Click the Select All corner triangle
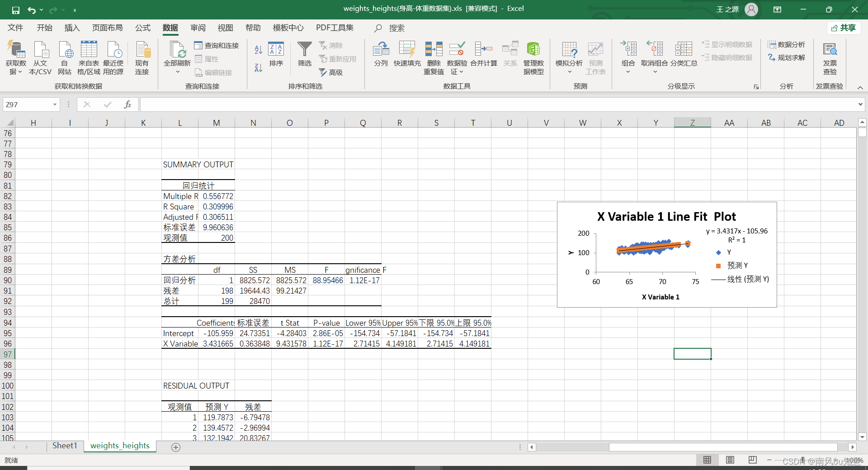 click(x=9, y=123)
